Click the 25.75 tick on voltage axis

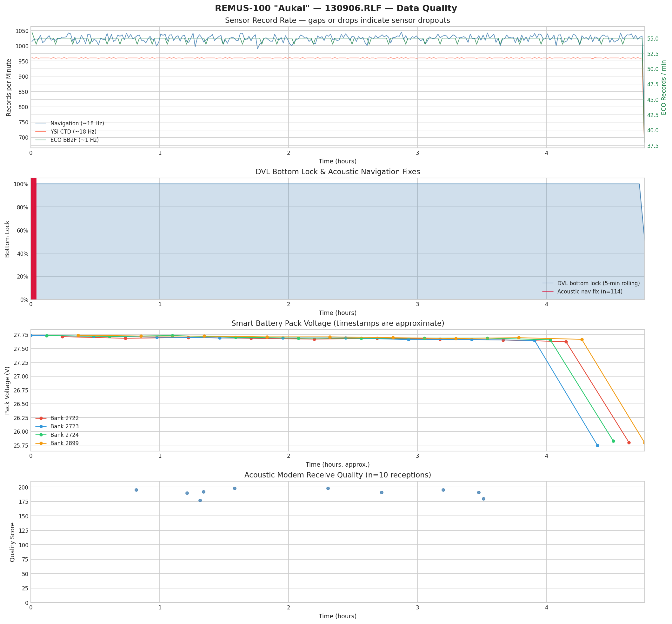pyautogui.click(x=21, y=446)
